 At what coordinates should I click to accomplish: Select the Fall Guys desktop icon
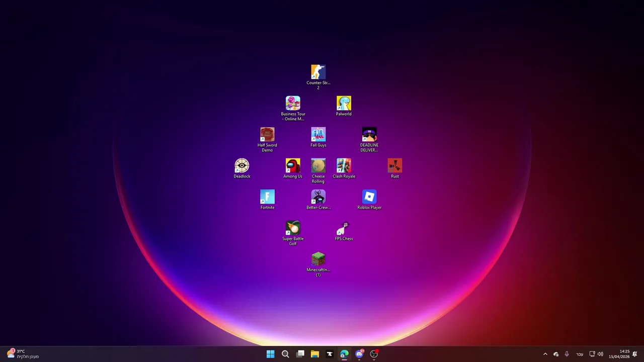(x=318, y=137)
